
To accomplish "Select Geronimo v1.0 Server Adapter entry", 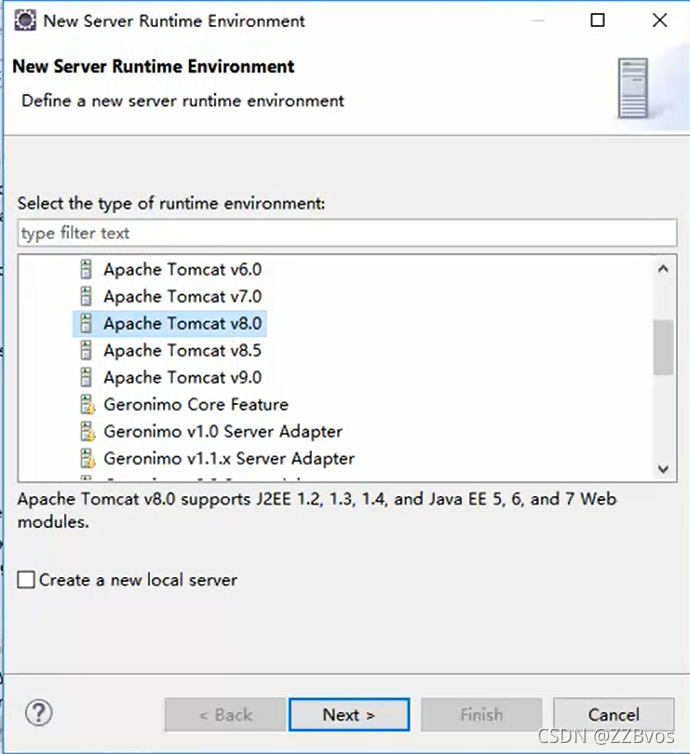I will point(223,431).
